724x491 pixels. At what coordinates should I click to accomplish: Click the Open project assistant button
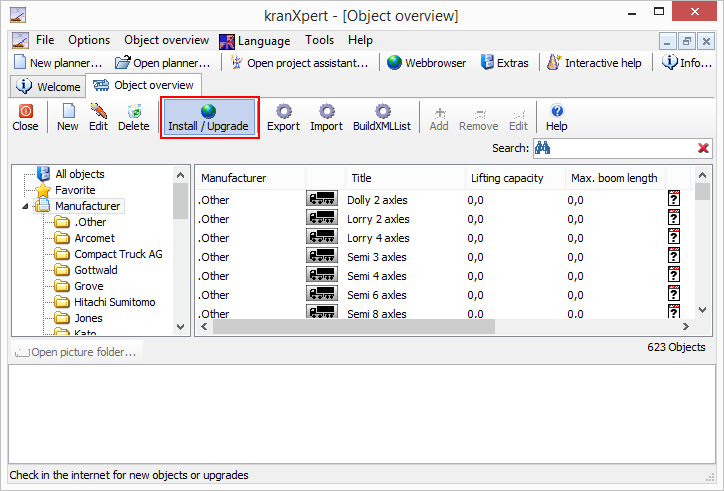coord(299,63)
